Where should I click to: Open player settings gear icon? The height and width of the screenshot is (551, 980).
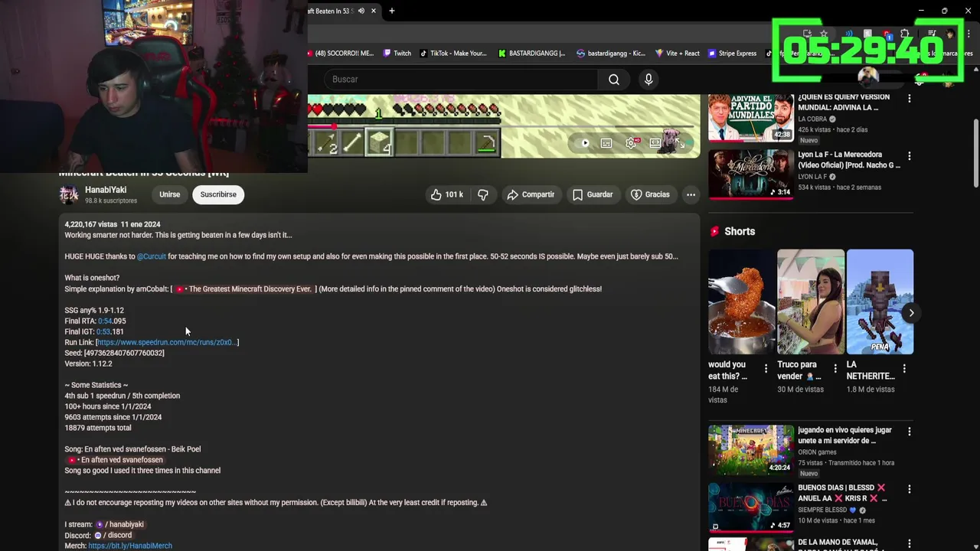(x=631, y=143)
